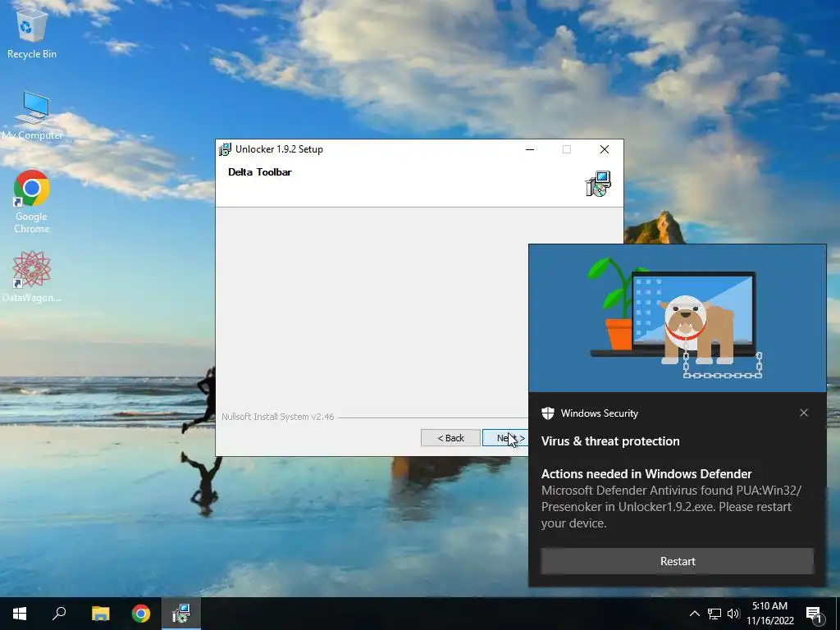Click Next in the Unlocker Setup wizard
This screenshot has height=630, width=840.
[x=505, y=438]
